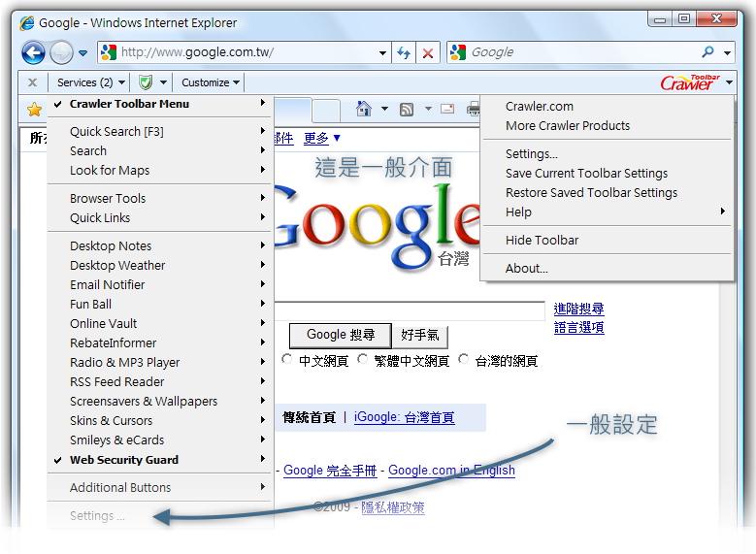Click the Print icon
Screen dimensions: 756x554
473,110
